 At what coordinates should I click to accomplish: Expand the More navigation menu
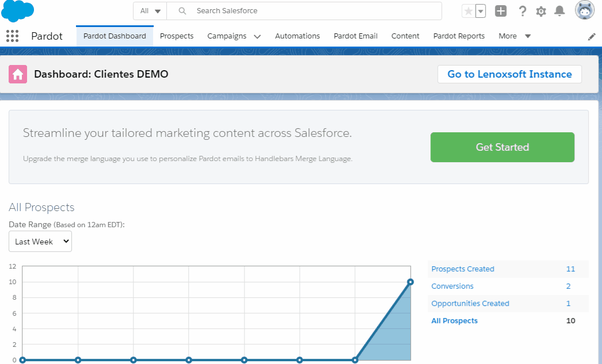pos(515,36)
